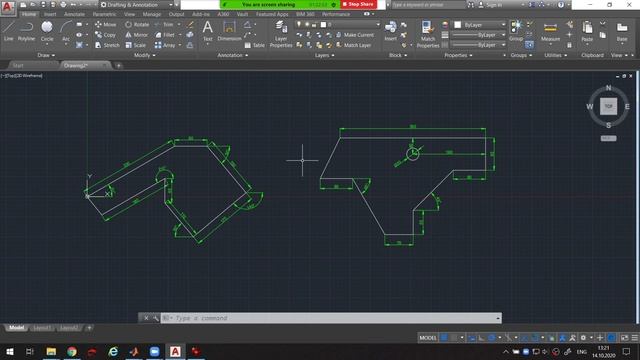Viewport: 640px width, 360px height.
Task: Add a new drawing tab
Action: pos(118,65)
